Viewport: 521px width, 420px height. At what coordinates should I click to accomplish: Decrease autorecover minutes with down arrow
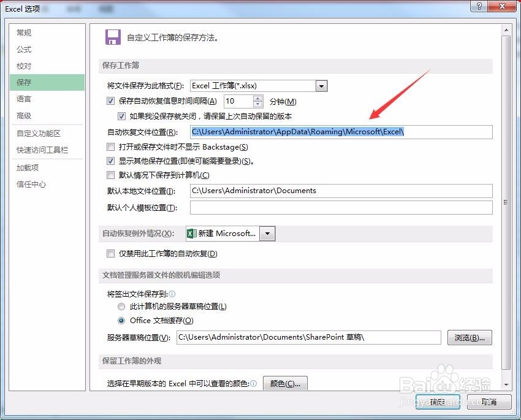point(258,104)
